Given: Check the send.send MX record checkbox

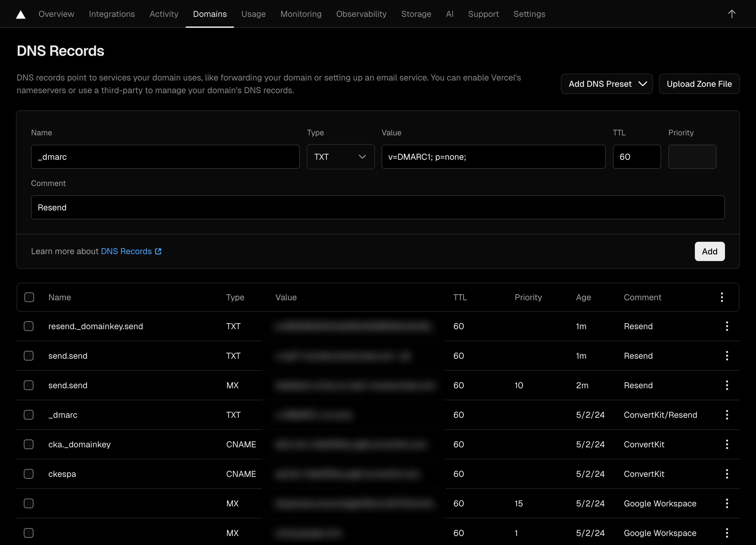Looking at the screenshot, I should pyautogui.click(x=29, y=385).
